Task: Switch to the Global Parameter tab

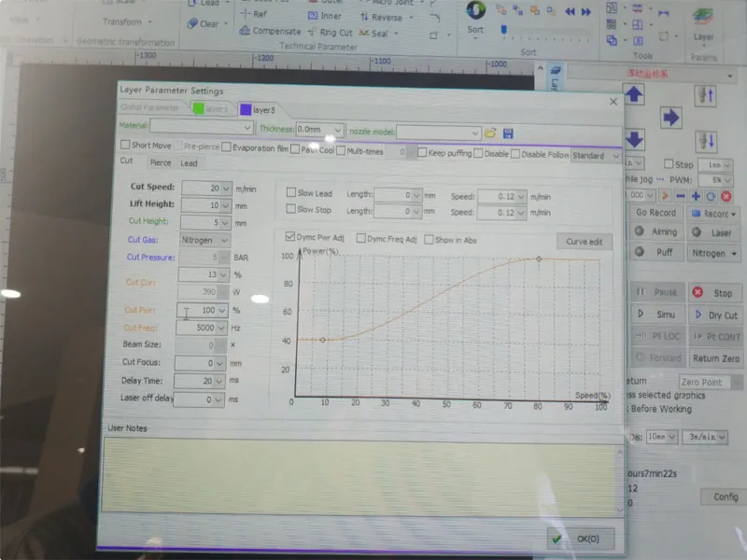Action: point(149,107)
